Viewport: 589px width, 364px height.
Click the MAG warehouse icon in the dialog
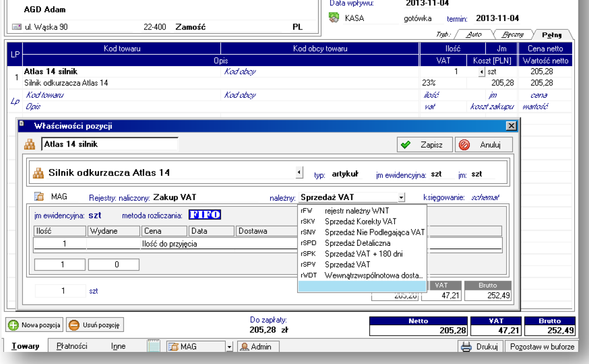39,197
